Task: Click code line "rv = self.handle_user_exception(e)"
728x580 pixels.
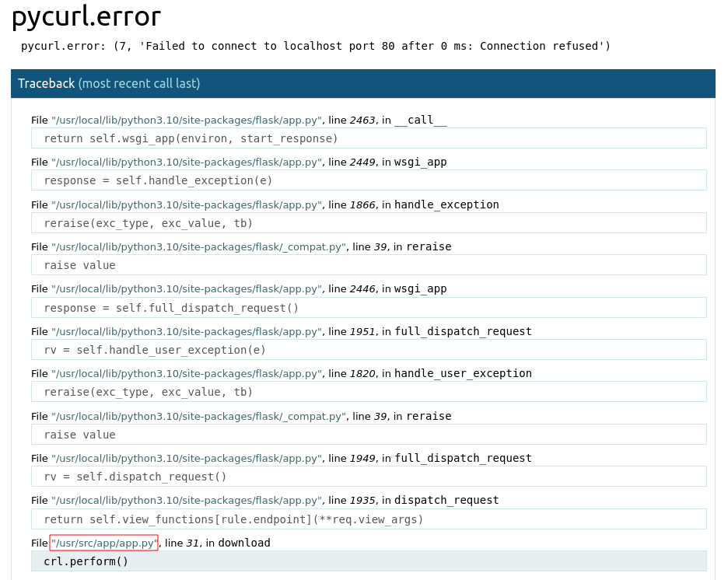Action: click(369, 350)
